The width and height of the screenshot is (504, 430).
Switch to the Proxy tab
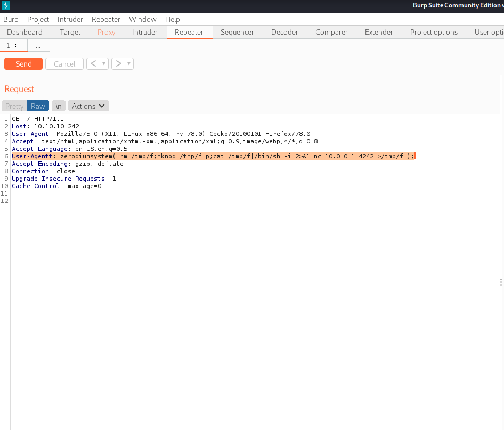[x=106, y=32]
